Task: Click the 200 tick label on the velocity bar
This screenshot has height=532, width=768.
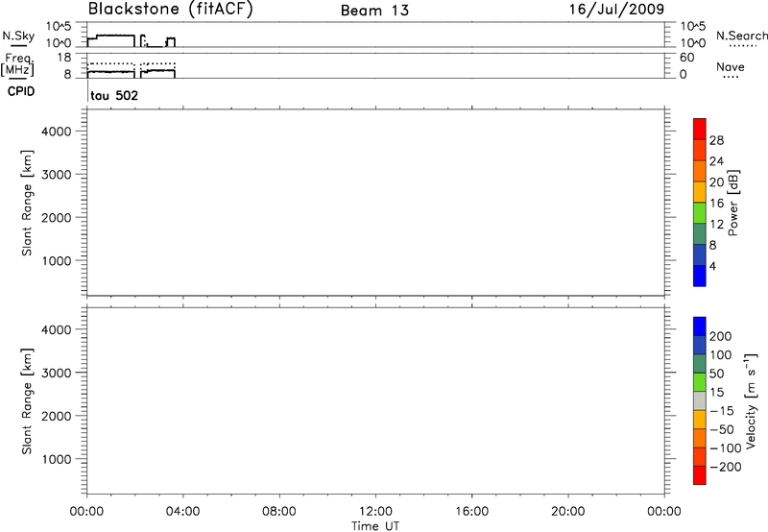Action: (x=721, y=336)
